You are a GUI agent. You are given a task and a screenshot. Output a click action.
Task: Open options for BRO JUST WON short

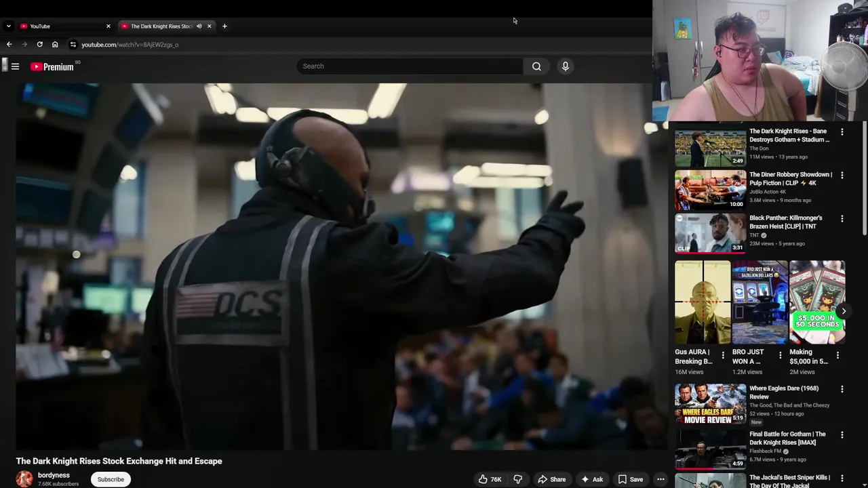pos(780,355)
